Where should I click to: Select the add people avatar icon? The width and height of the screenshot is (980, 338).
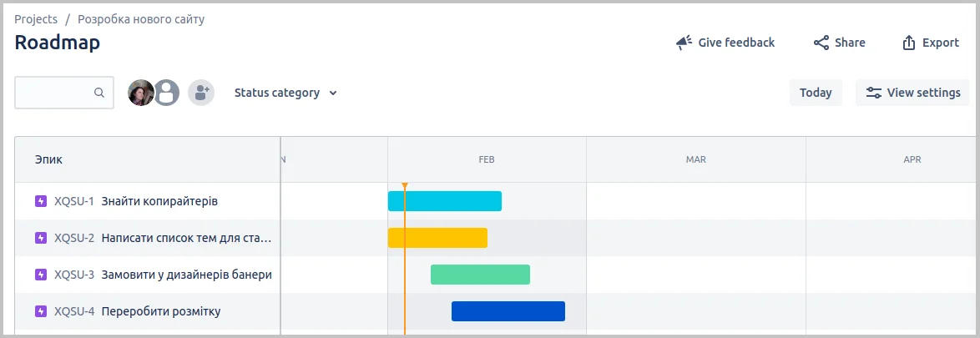[201, 93]
